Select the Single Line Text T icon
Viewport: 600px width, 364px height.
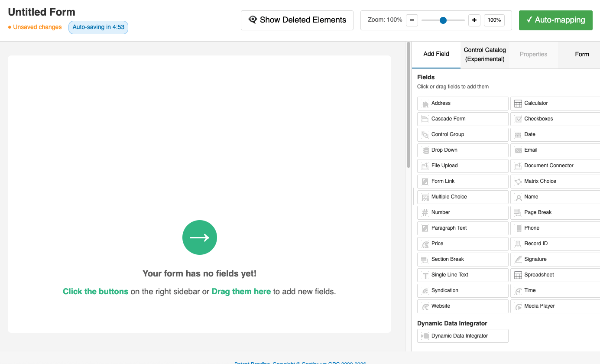(425, 275)
